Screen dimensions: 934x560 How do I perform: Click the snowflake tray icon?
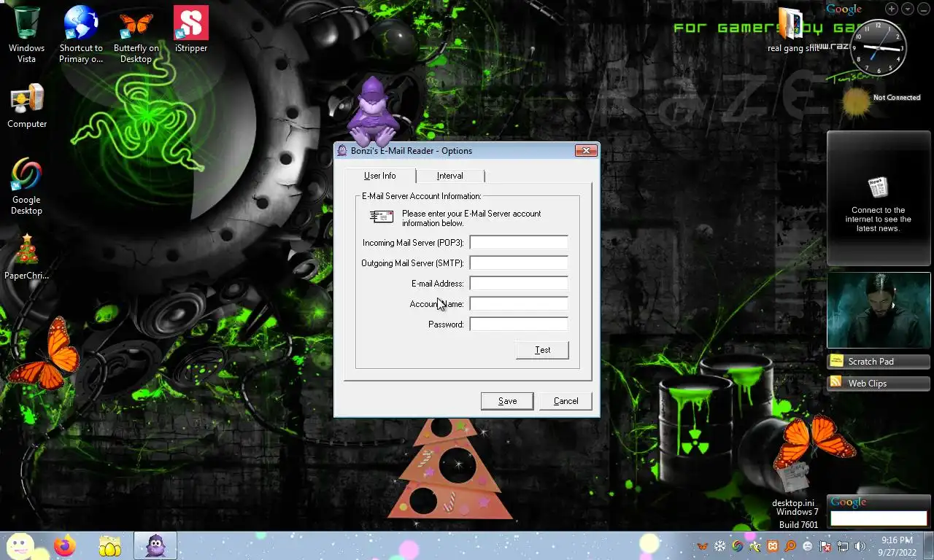[x=719, y=546]
